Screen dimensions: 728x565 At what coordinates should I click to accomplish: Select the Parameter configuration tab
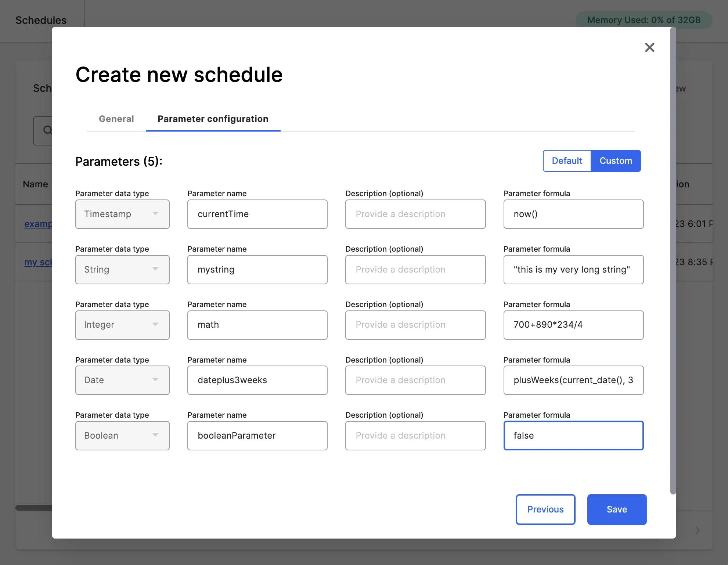(213, 119)
